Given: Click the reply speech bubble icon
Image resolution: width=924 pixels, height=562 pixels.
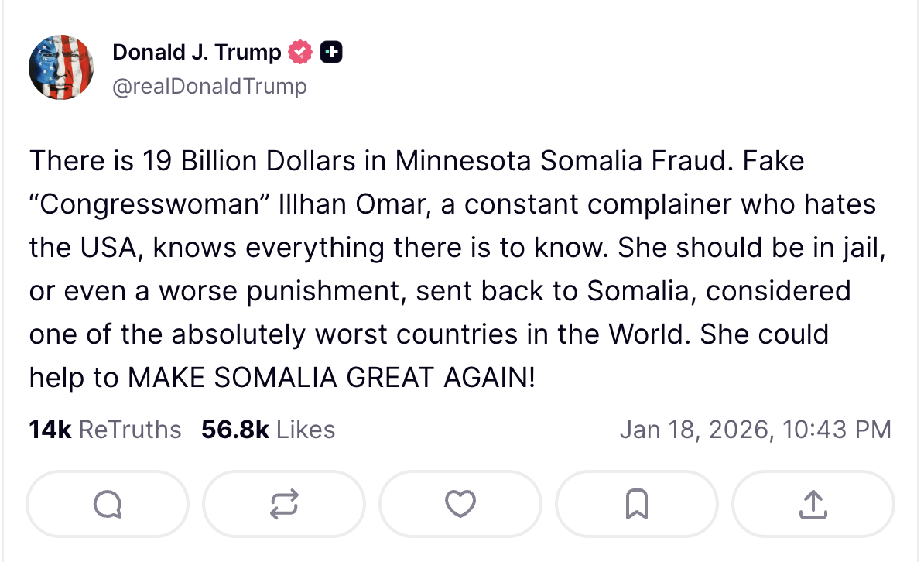Looking at the screenshot, I should coord(108,505).
